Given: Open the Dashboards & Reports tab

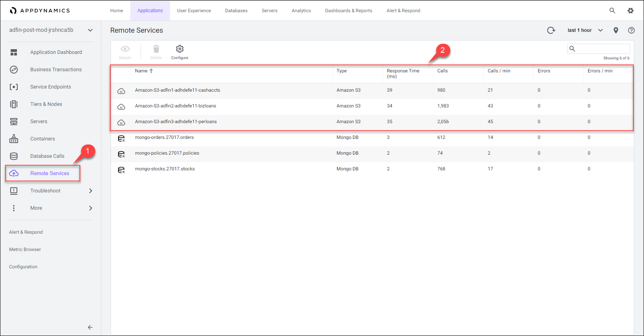Looking at the screenshot, I should click(x=348, y=11).
